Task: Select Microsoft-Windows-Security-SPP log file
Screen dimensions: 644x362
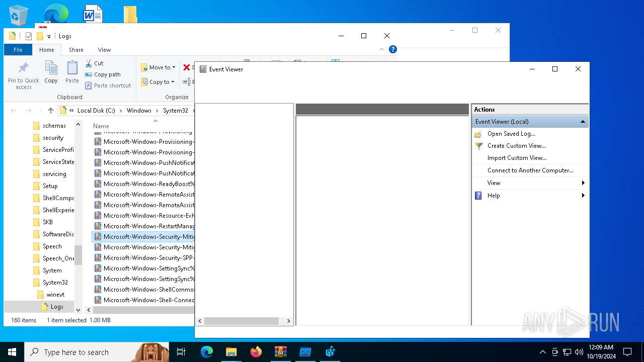Action: point(144,258)
